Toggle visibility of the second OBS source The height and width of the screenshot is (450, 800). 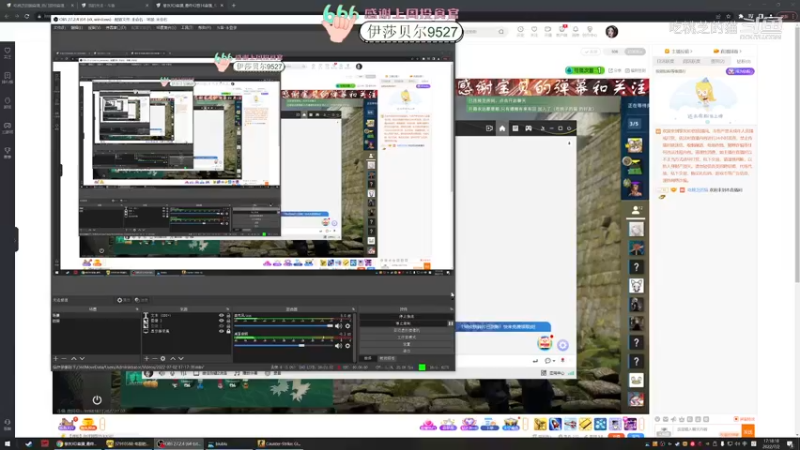[221, 320]
